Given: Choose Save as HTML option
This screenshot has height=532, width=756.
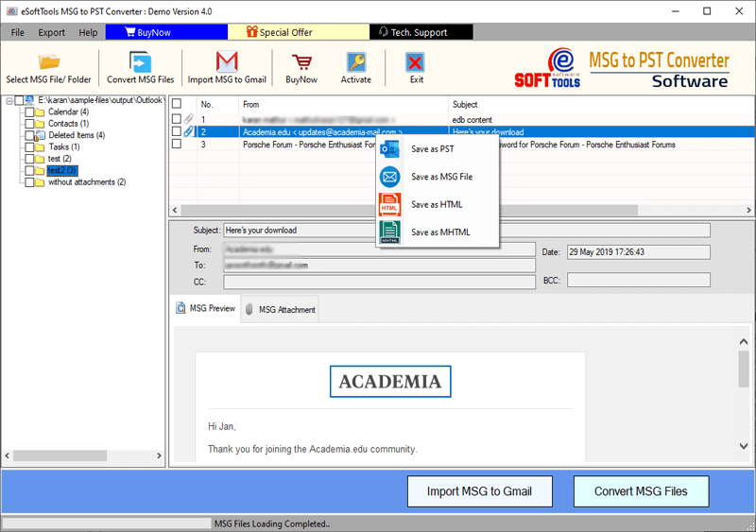Looking at the screenshot, I should (437, 204).
